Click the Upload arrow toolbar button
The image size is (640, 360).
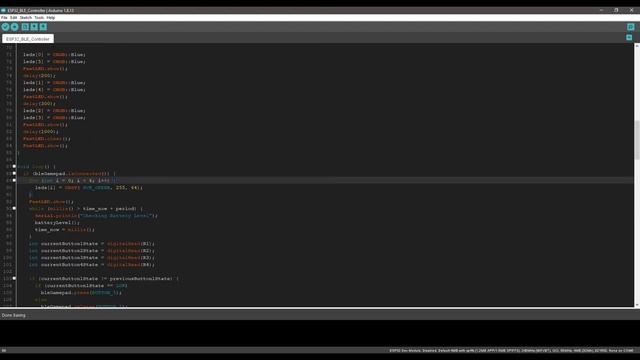click(x=15, y=27)
